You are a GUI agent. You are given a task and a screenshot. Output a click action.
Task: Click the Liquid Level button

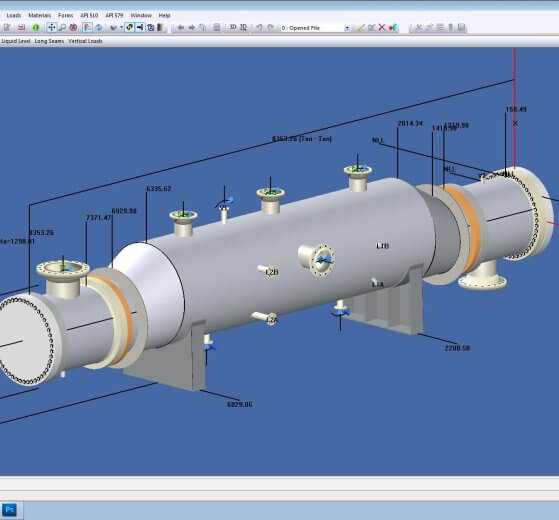point(15,41)
